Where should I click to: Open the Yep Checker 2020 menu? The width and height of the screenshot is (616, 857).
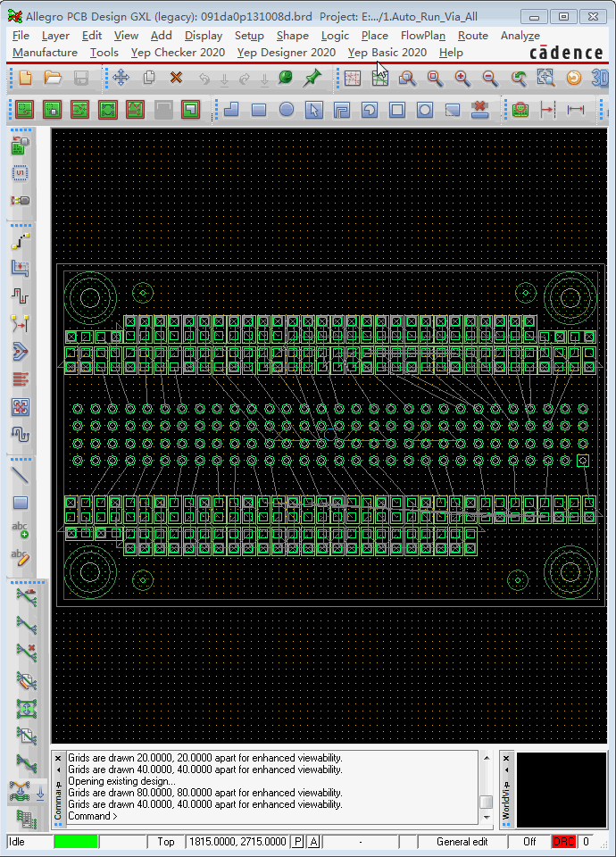(x=178, y=53)
